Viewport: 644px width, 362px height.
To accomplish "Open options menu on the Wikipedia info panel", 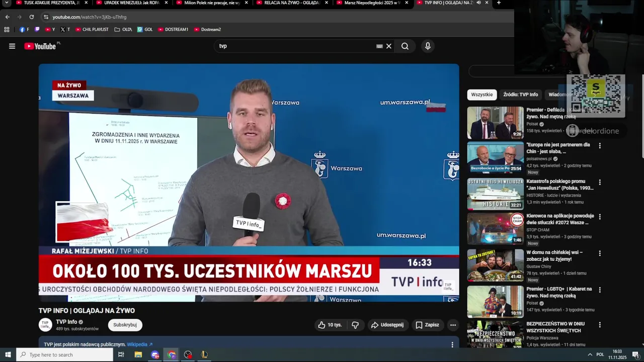I will pos(452,344).
